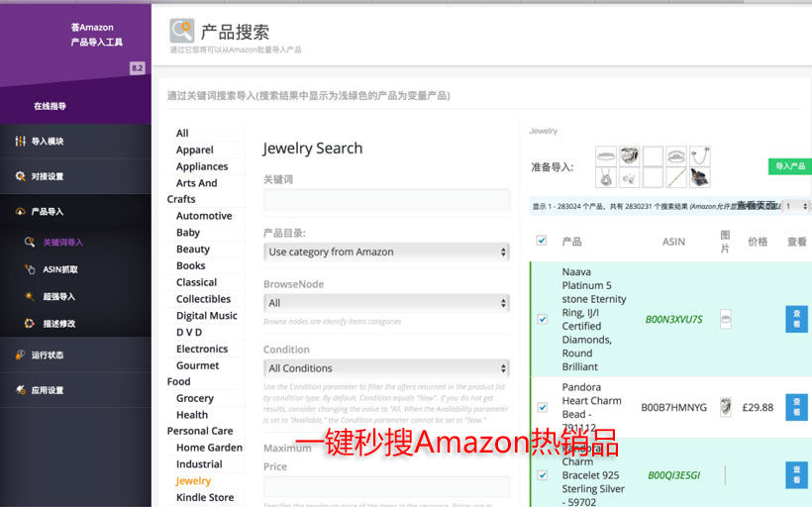The height and width of the screenshot is (507, 812).
Task: Click 查看 button for the Pandora bead
Action: coord(796,407)
